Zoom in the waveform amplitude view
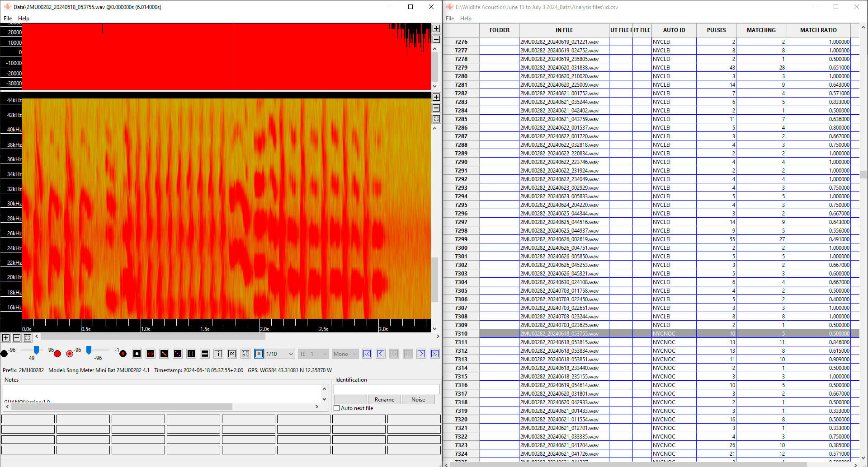The width and height of the screenshot is (868, 467). click(436, 28)
